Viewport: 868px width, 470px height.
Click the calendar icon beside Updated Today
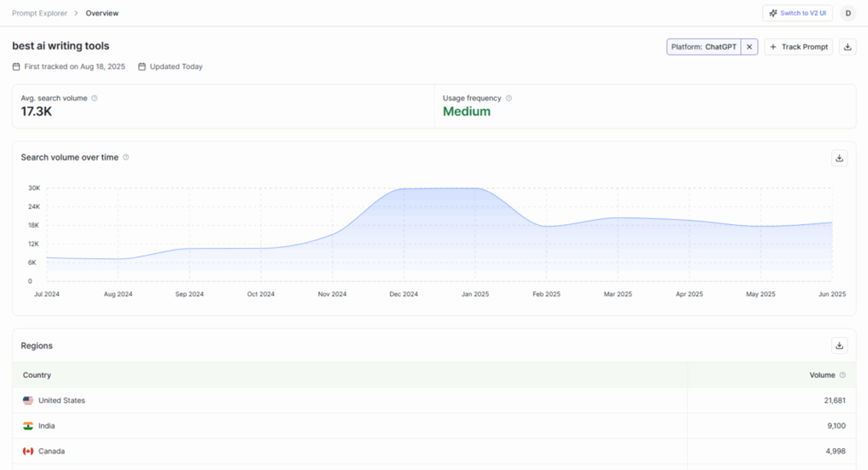click(142, 66)
